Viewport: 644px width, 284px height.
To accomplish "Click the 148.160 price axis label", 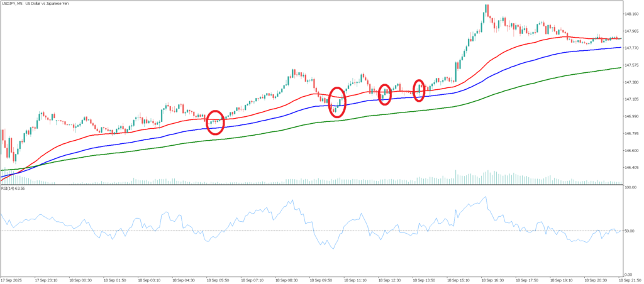I will pos(631,14).
